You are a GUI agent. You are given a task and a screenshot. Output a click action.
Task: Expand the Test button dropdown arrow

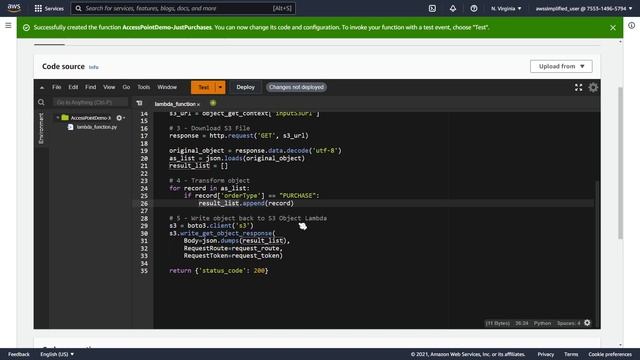pos(220,87)
